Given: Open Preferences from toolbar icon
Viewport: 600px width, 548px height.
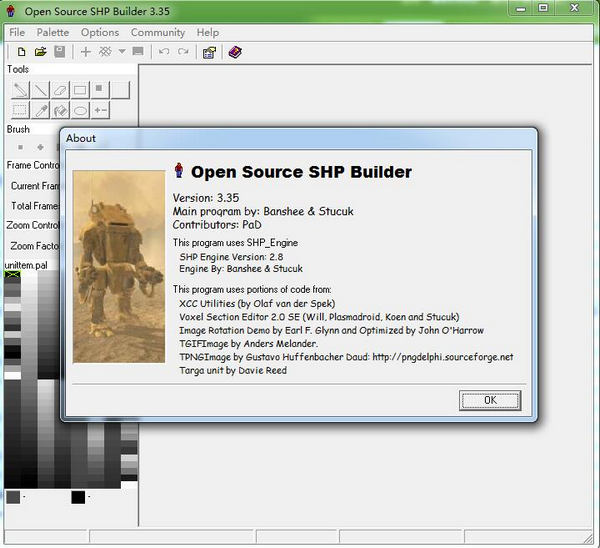Looking at the screenshot, I should pyautogui.click(x=209, y=52).
